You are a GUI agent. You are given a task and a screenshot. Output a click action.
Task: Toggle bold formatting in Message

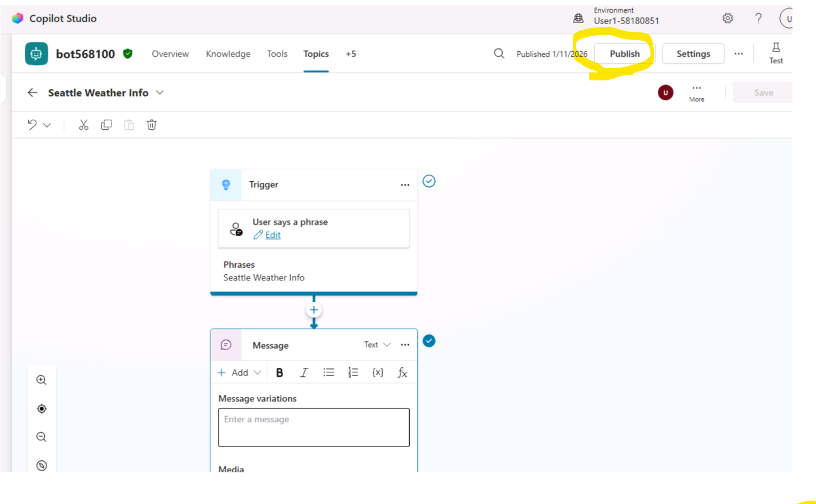[x=280, y=372]
